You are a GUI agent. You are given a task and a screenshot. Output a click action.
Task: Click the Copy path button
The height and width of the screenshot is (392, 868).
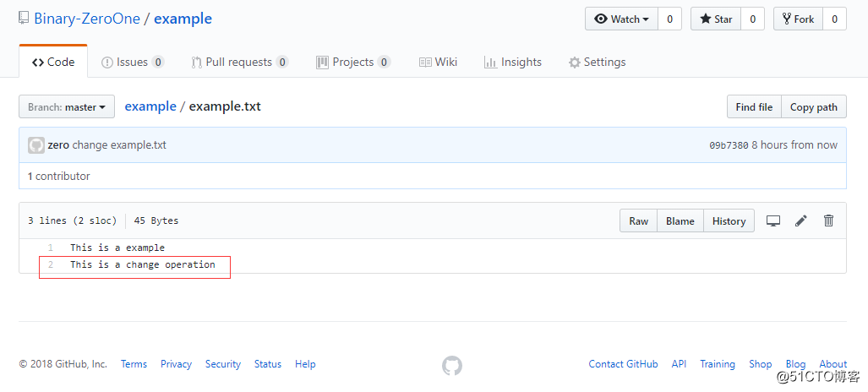point(814,106)
